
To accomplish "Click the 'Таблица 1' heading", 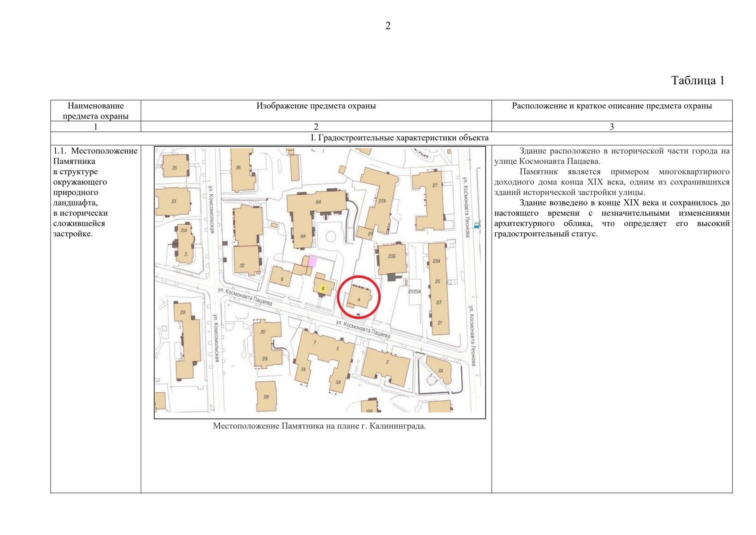I will 697,80.
